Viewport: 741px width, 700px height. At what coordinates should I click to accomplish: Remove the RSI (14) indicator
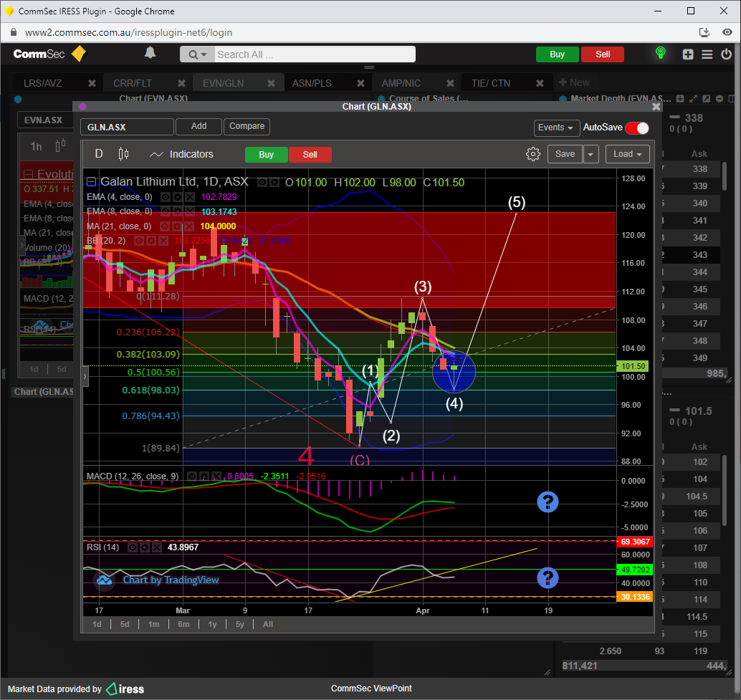pos(156,547)
